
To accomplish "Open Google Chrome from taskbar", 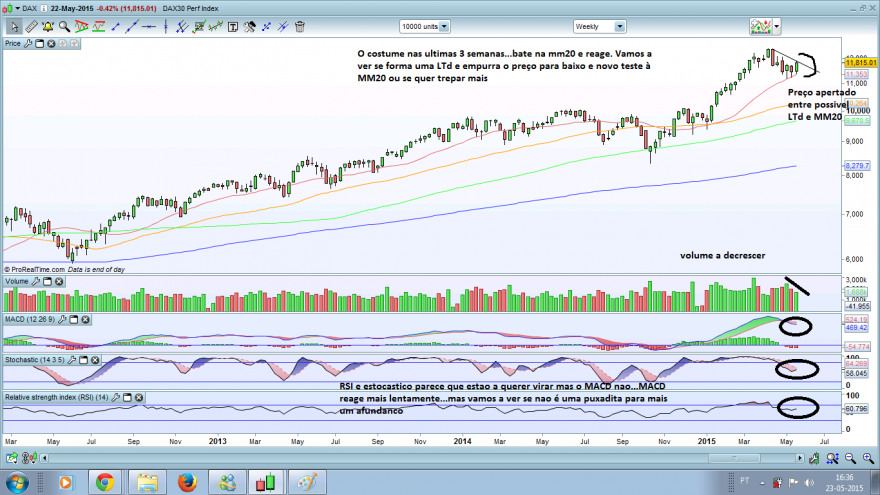I will coord(105,482).
